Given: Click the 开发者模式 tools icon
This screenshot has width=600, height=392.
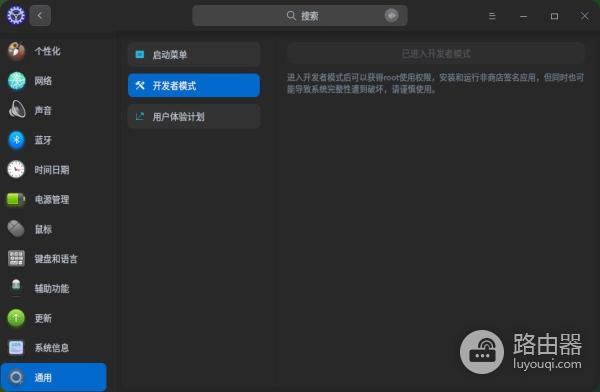Looking at the screenshot, I should tap(140, 85).
